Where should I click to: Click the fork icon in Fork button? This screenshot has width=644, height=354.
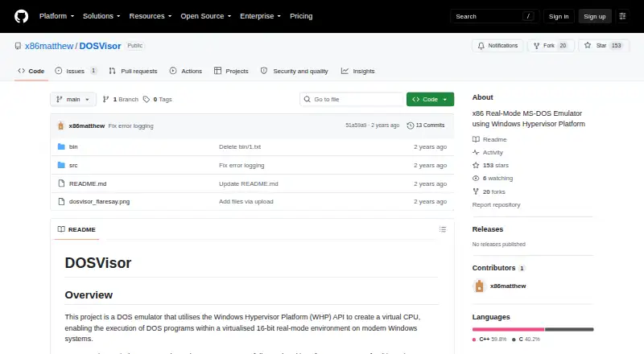click(x=536, y=46)
